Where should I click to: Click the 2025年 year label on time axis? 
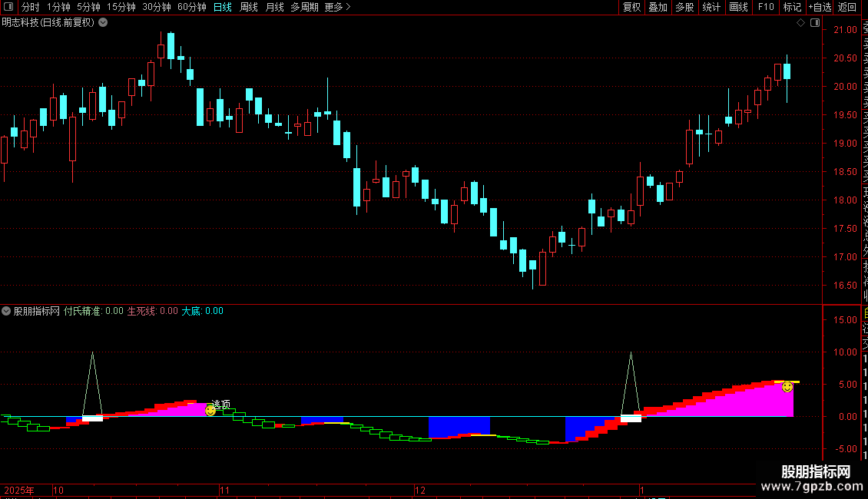click(x=19, y=490)
